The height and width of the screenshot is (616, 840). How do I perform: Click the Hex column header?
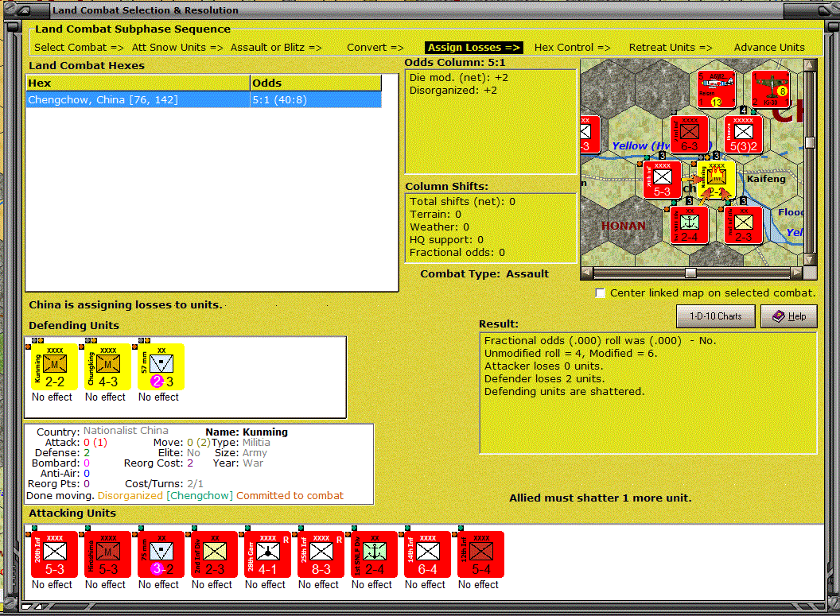click(138, 83)
